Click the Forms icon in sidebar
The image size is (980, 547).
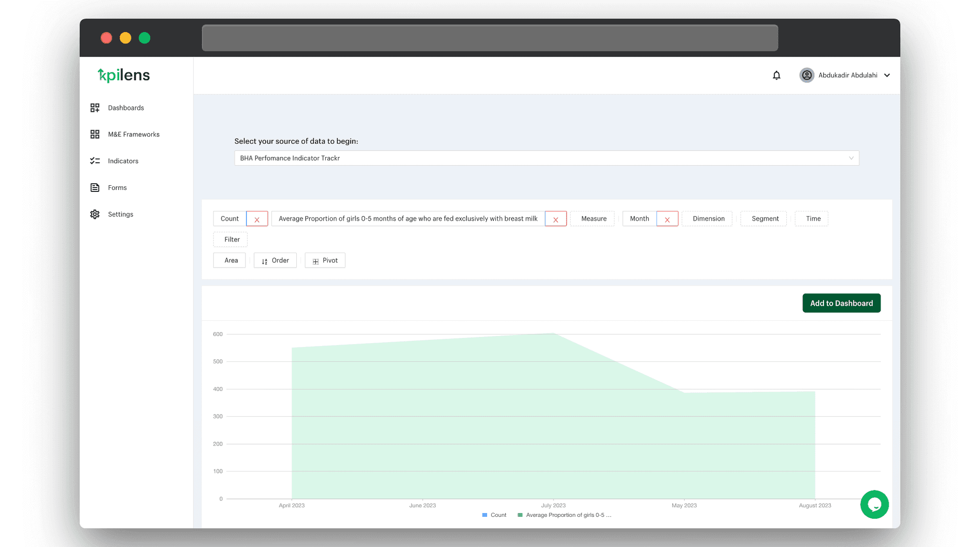point(94,187)
